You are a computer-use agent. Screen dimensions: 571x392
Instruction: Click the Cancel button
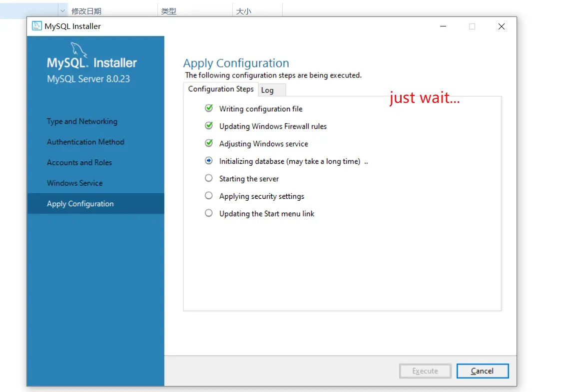click(483, 371)
